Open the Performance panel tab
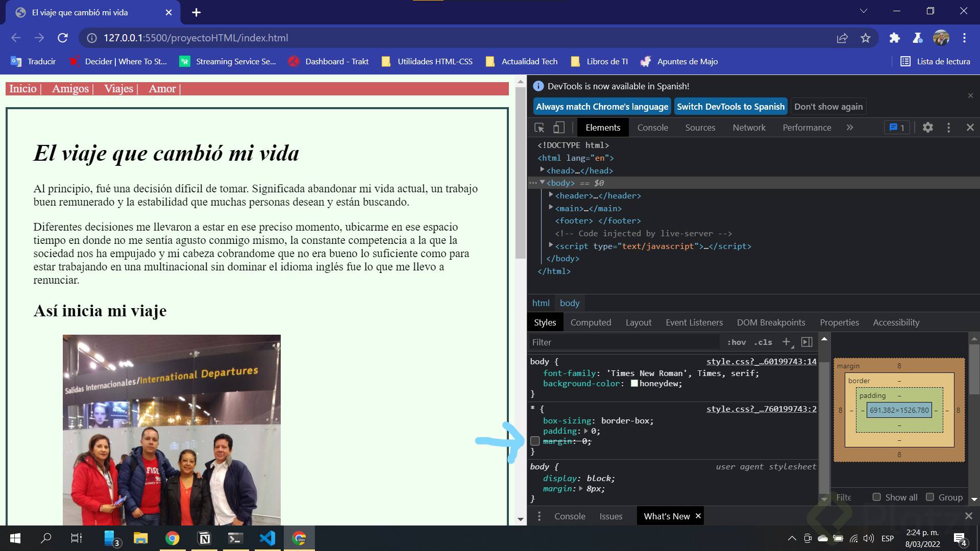 807,128
